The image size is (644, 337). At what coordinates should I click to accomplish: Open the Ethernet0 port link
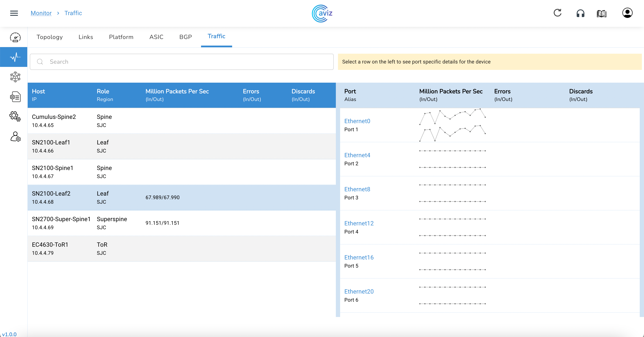pos(357,121)
